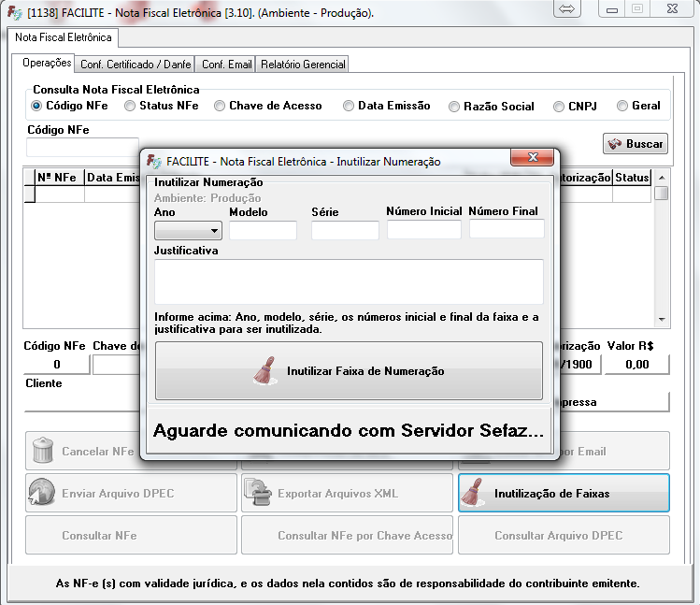Click the trash can icon on Cancelar NFe
This screenshot has height=605, width=700.
pyautogui.click(x=43, y=450)
